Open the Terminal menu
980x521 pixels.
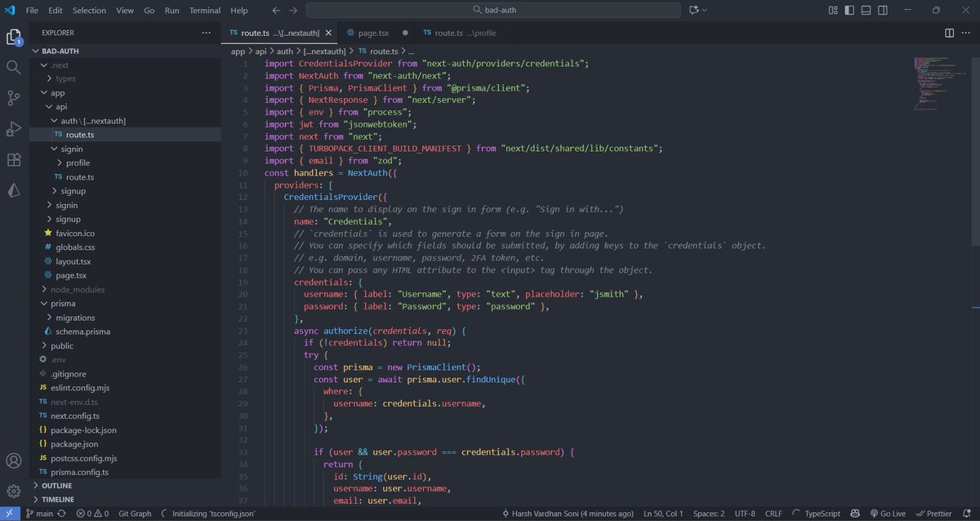pos(205,11)
